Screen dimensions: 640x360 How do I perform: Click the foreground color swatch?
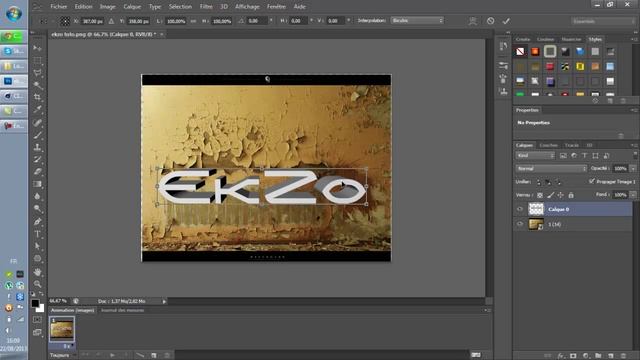pyautogui.click(x=36, y=303)
